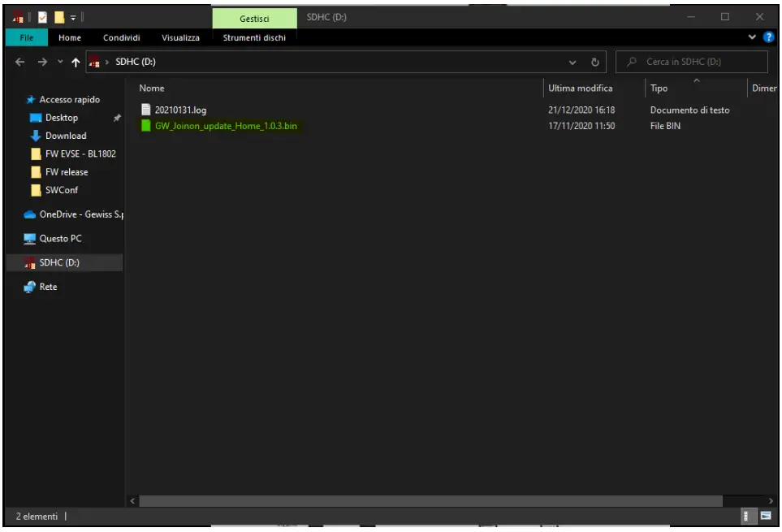Click the Cerca in SDHC (D:) search box
This screenshot has width=782, height=532.
pos(692,62)
